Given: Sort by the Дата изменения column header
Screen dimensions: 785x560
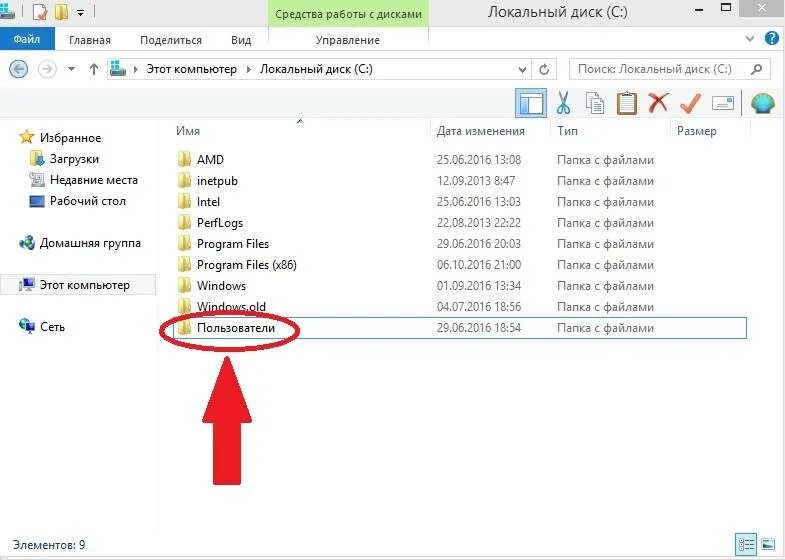Looking at the screenshot, I should pos(481,131).
